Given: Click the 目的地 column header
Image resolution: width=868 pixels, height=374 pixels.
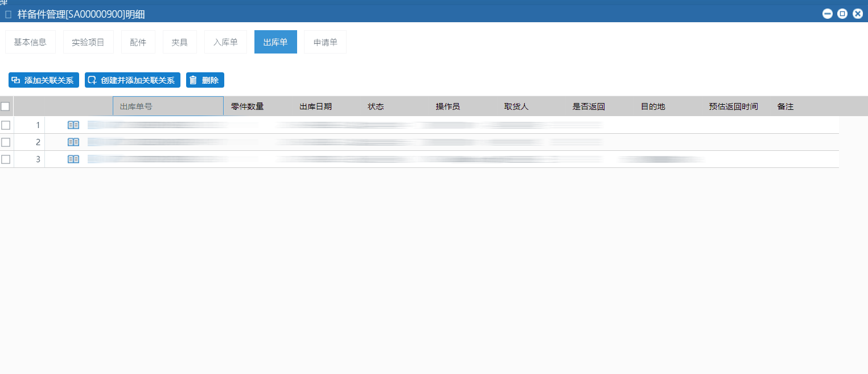Looking at the screenshot, I should click(653, 106).
